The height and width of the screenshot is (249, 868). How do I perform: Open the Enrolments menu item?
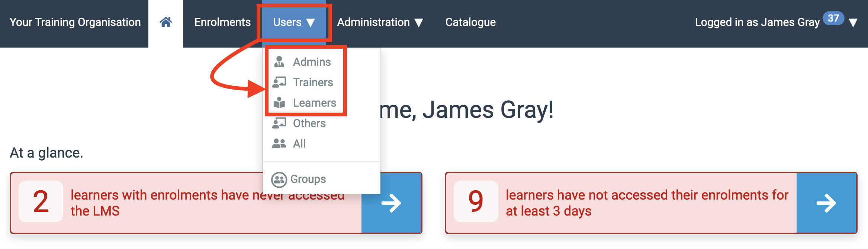click(x=222, y=22)
